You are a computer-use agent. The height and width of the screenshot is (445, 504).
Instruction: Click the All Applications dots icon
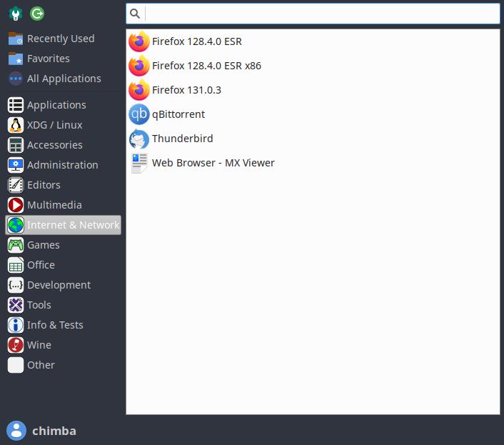(16, 79)
